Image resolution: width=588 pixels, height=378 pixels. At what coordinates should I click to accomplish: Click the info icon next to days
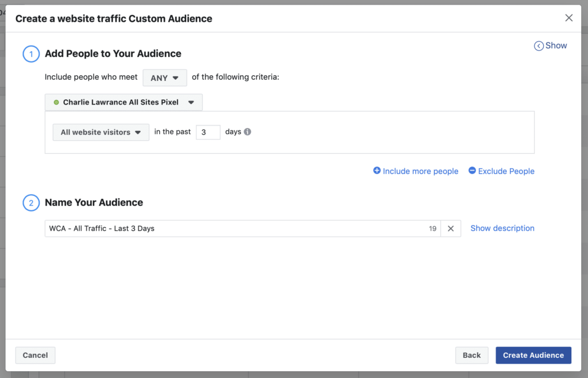tap(247, 132)
